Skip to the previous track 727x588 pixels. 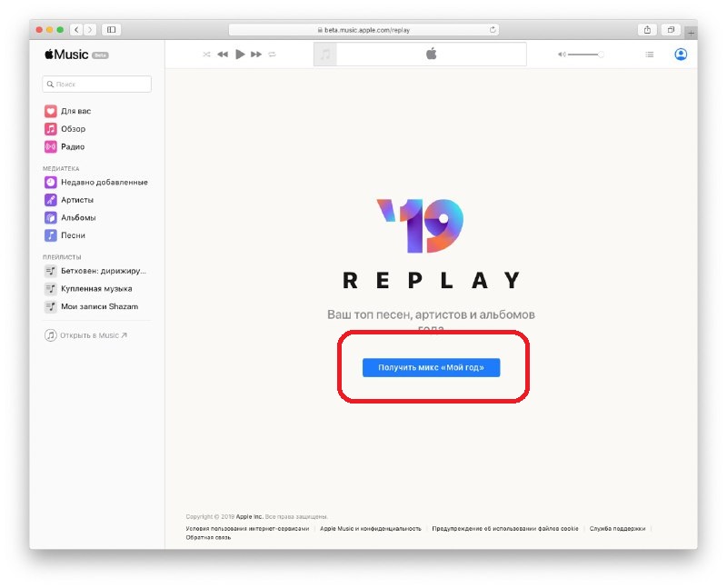[x=223, y=55]
